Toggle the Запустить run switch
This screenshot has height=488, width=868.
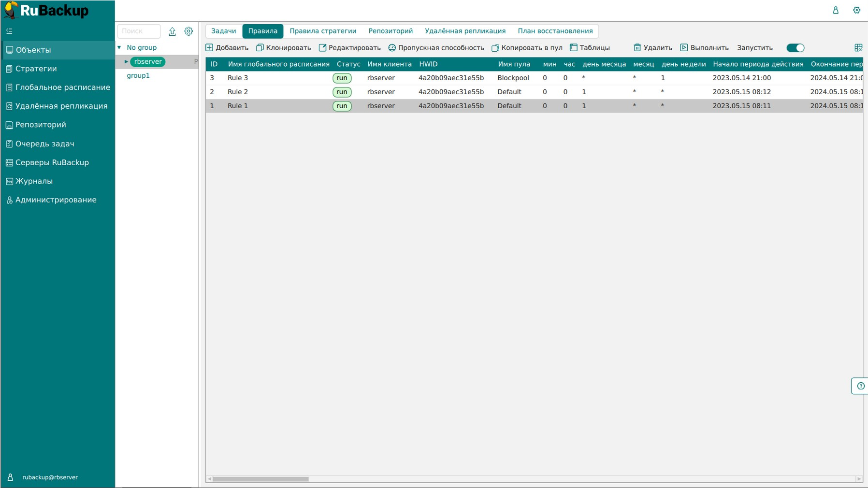pos(795,48)
